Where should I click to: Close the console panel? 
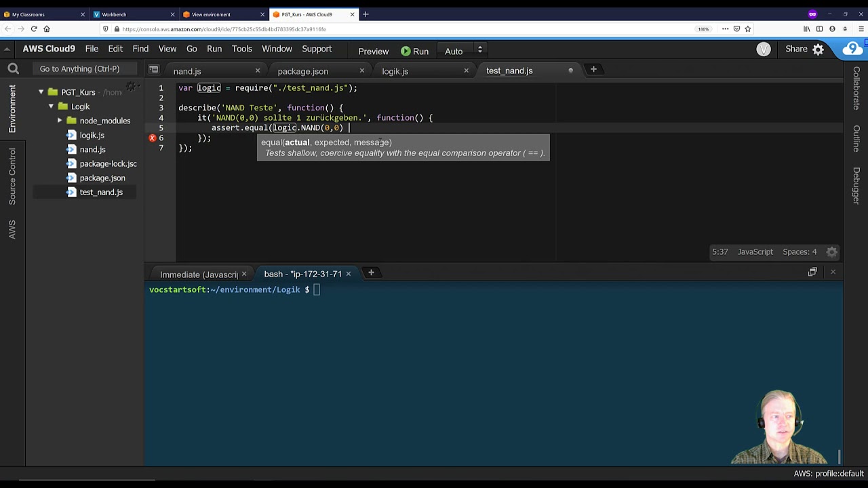tap(833, 272)
